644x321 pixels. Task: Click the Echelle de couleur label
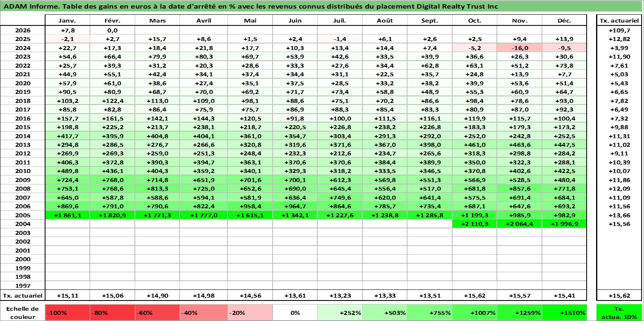pos(23,313)
